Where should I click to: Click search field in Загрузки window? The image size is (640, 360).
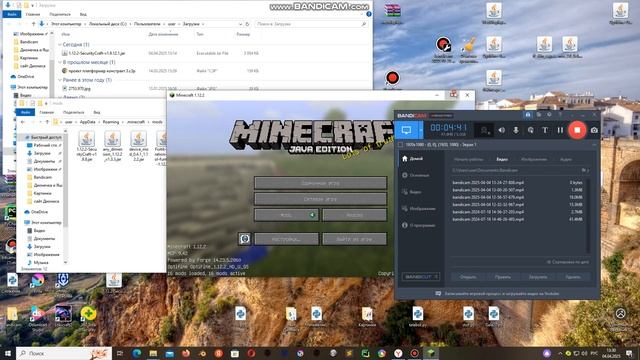311,24
